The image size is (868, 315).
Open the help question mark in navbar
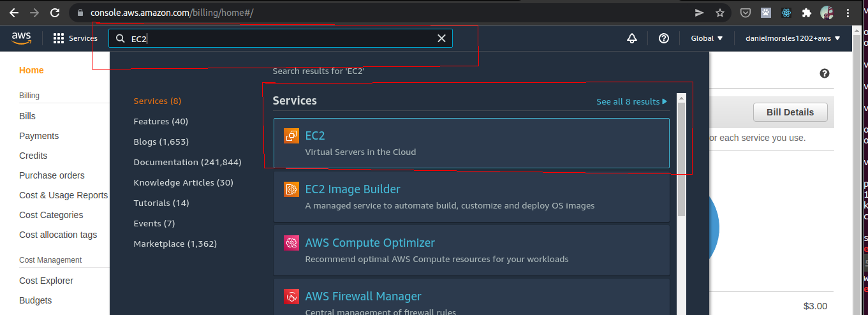click(x=664, y=38)
